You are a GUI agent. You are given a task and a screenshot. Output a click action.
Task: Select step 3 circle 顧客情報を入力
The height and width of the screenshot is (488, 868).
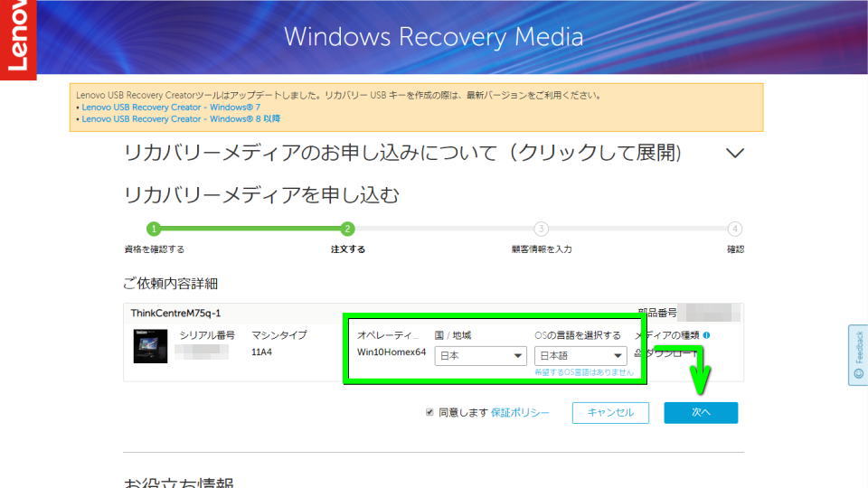(541, 229)
